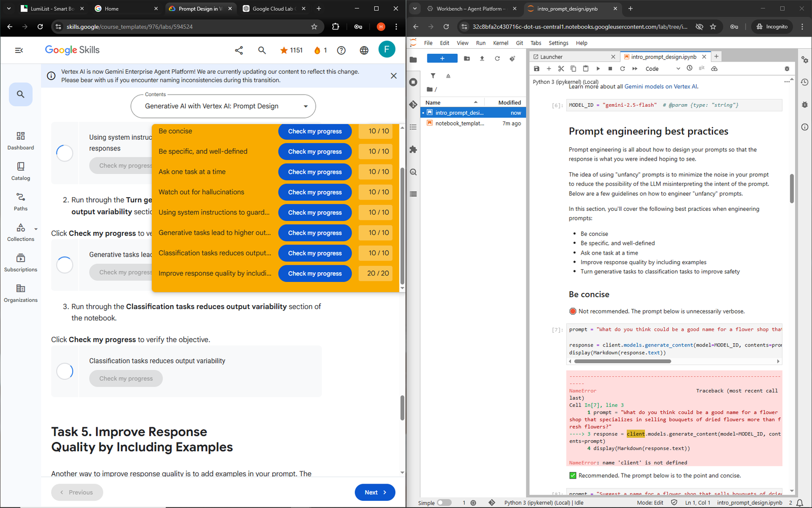Open the Contents dropdown showing Prompt Design
This screenshot has width=812, height=508.
(x=223, y=106)
